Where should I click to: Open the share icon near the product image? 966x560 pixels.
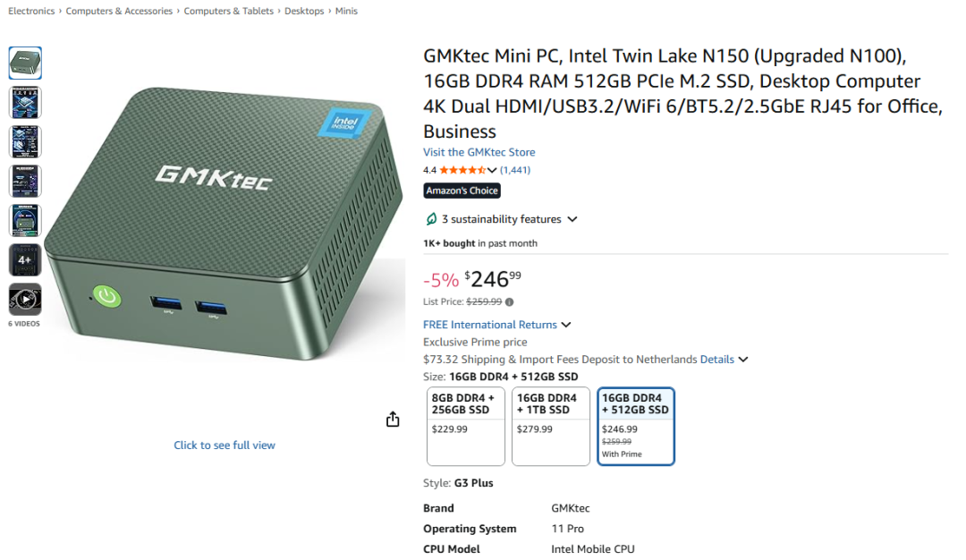392,418
